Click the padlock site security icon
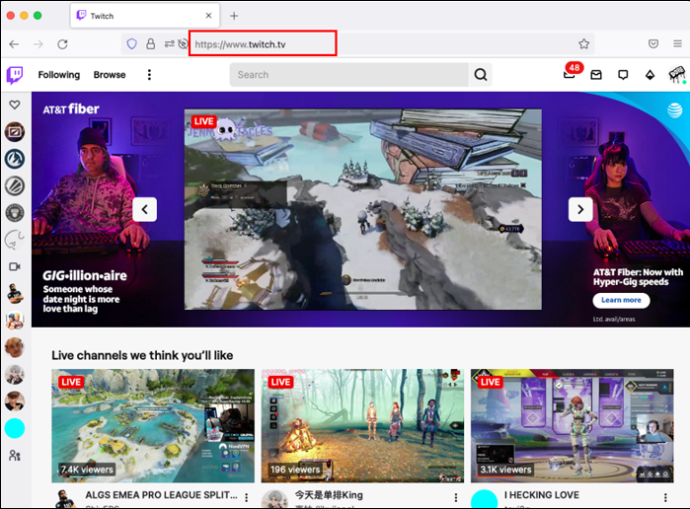This screenshot has height=509, width=690. point(150,44)
